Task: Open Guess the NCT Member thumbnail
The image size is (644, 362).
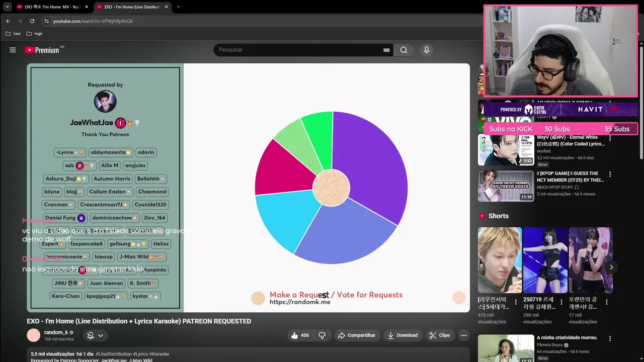Action: pos(506,186)
